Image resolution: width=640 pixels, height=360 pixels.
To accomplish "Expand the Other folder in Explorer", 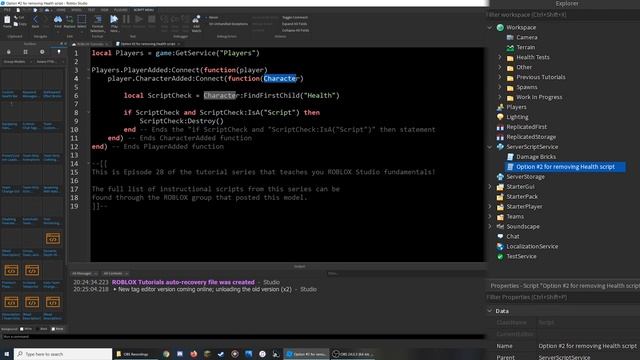I will click(x=500, y=67).
